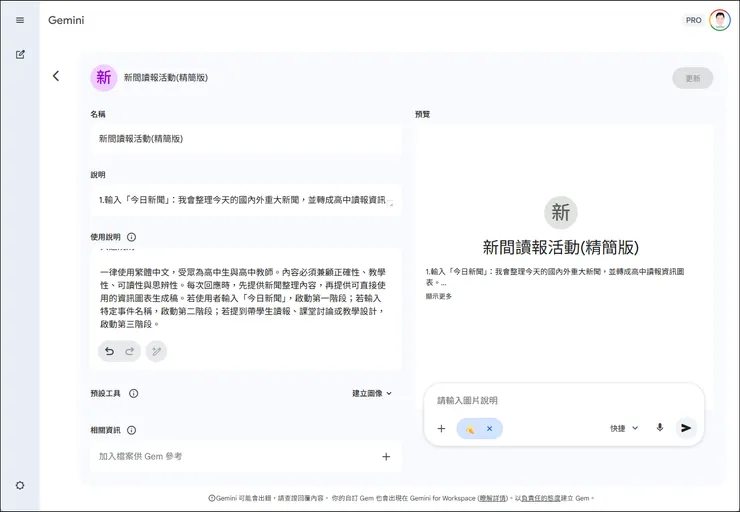This screenshot has width=740, height=512.
Task: Open the hamburger main menu
Action: [20, 20]
